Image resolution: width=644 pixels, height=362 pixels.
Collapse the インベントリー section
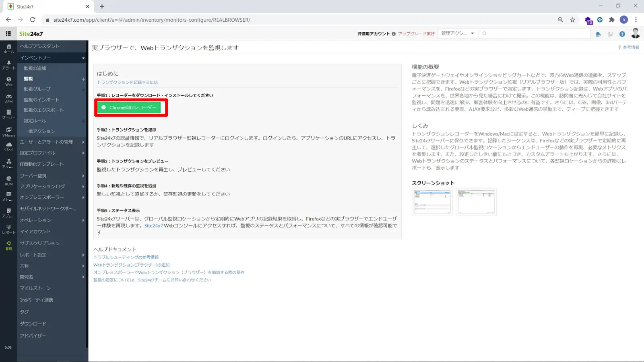click(x=83, y=58)
